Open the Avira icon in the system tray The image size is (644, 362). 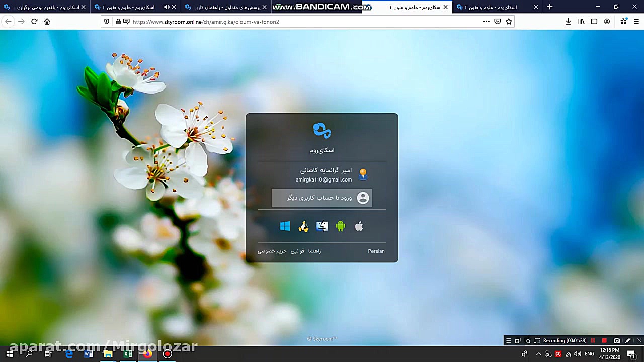(558, 354)
